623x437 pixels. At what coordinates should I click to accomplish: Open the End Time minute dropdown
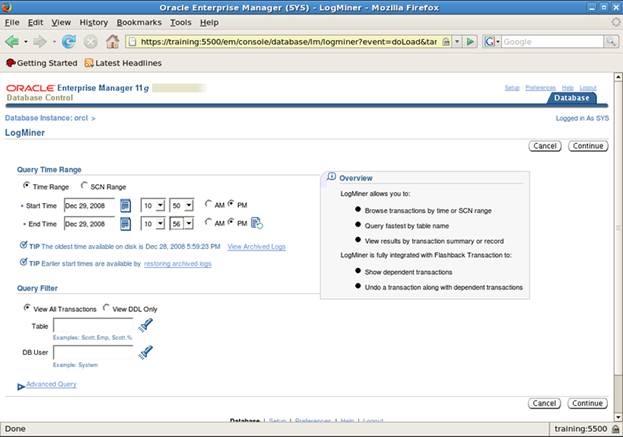[x=182, y=224]
